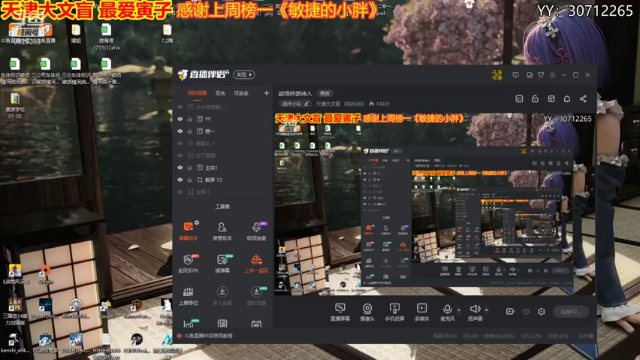Image resolution: width=640 pixels, height=360 pixels.
Task: Open the 视频连麦 video co-stream tool
Action: coord(256,230)
